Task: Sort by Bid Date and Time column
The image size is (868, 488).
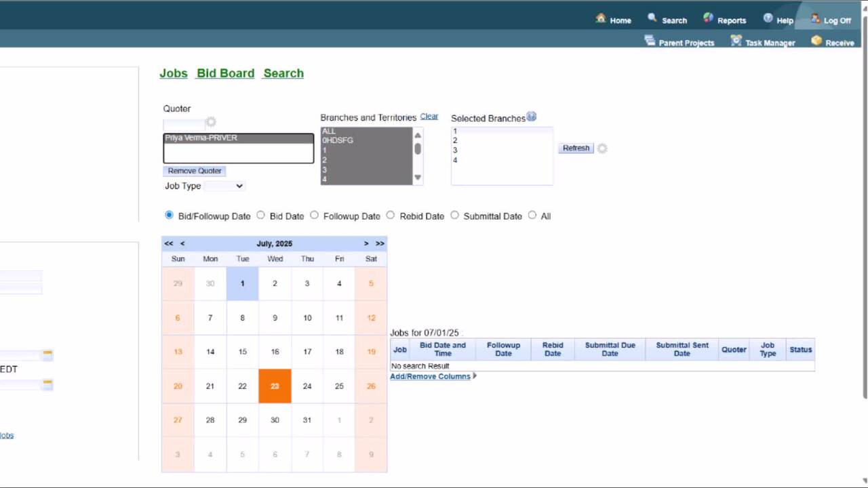Action: coord(443,350)
